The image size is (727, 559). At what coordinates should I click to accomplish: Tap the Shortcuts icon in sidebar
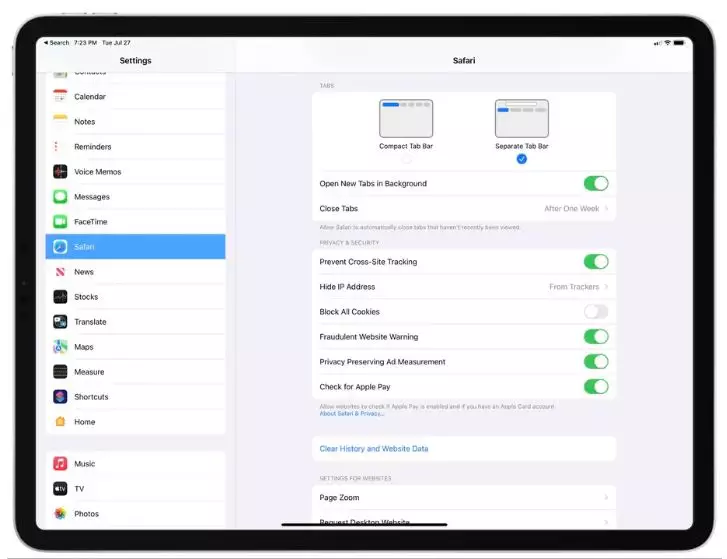[x=60, y=397]
